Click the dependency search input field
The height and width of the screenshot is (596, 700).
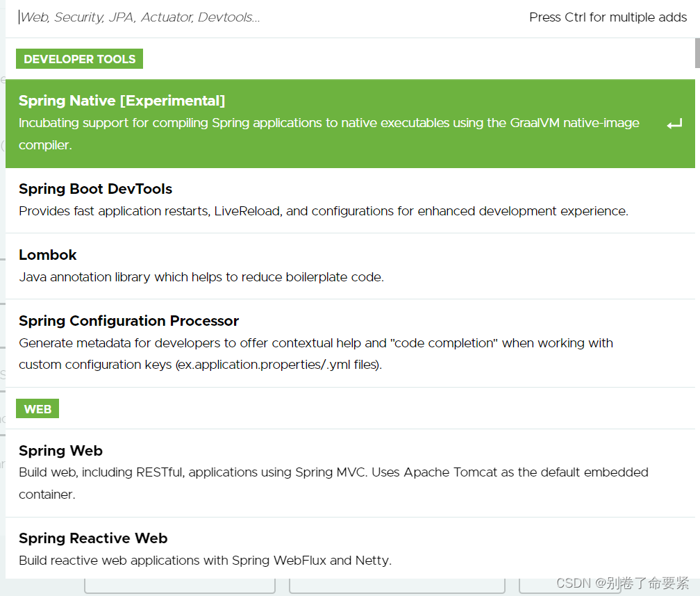tap(268, 17)
